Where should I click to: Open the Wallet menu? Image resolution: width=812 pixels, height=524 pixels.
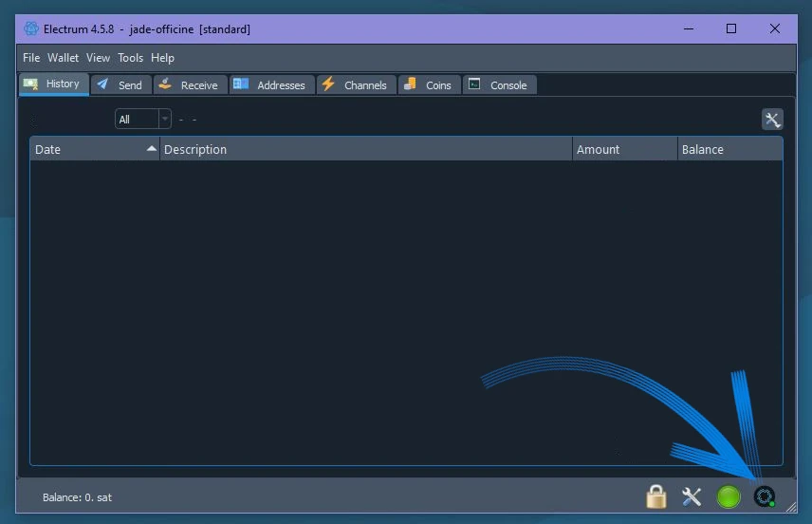pos(64,58)
